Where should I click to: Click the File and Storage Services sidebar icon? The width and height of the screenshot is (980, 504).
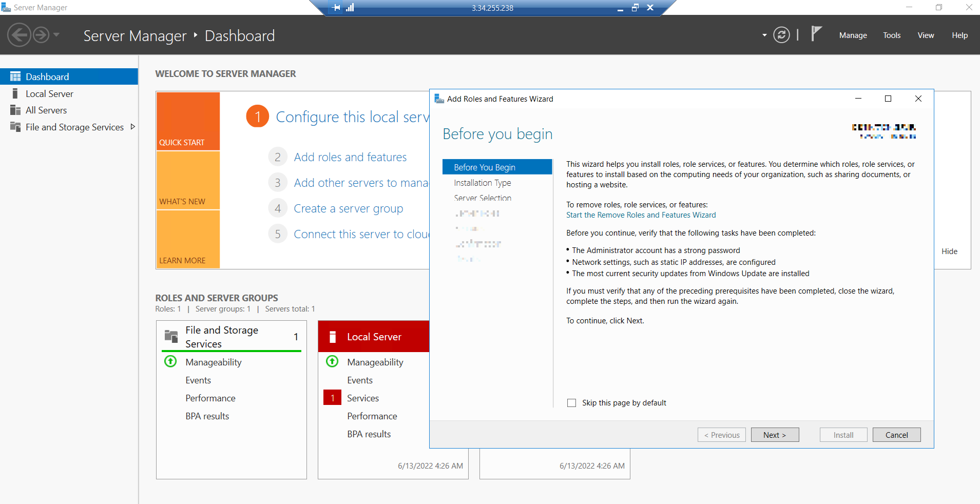click(15, 127)
